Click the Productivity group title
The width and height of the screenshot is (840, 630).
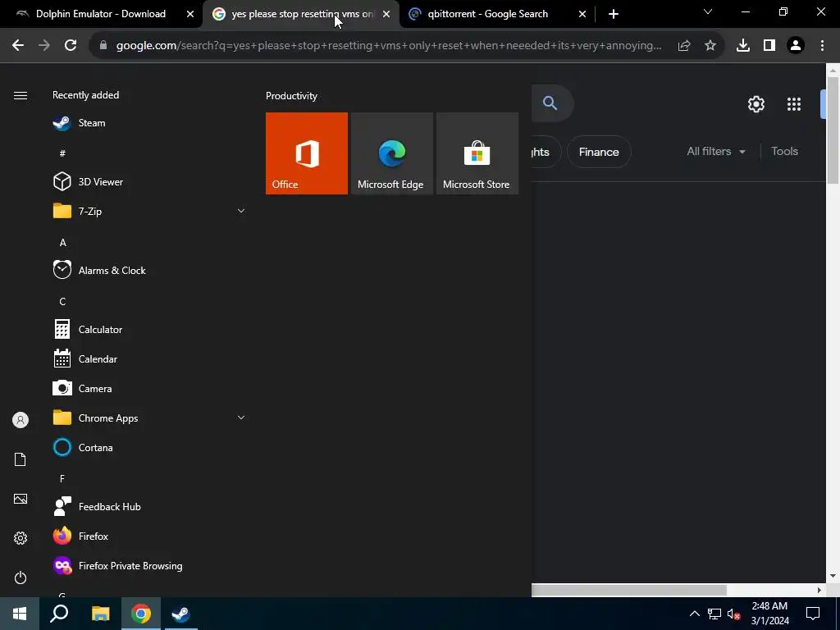(x=291, y=96)
